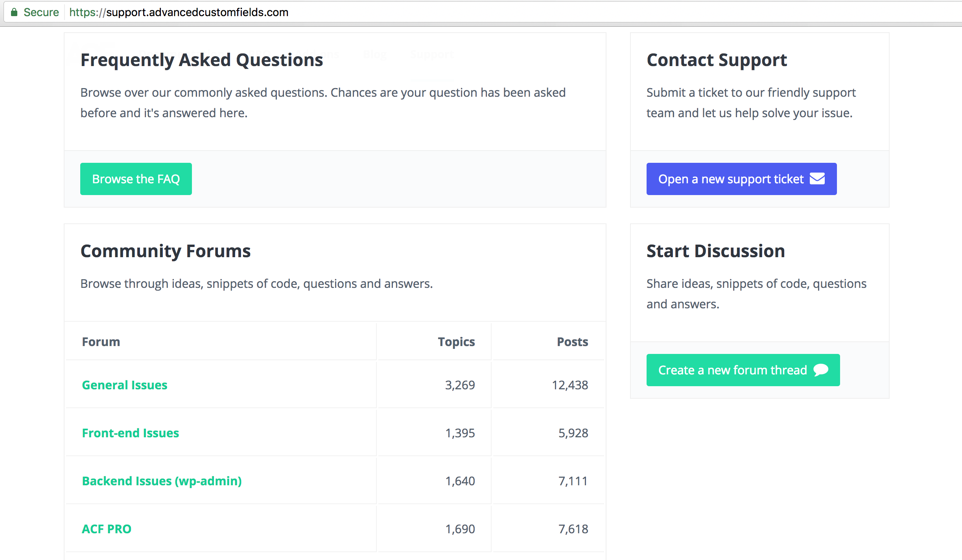Open a new support ticket
Image resolution: width=962 pixels, height=560 pixels.
coord(741,179)
